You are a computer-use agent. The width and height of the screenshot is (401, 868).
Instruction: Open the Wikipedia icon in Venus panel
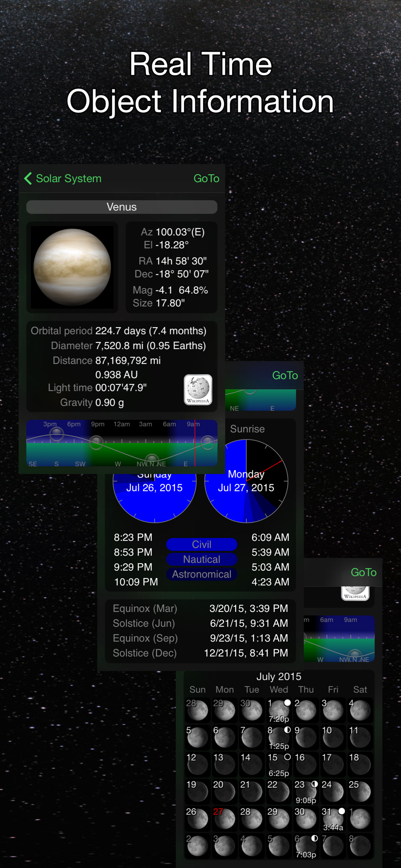point(198,390)
